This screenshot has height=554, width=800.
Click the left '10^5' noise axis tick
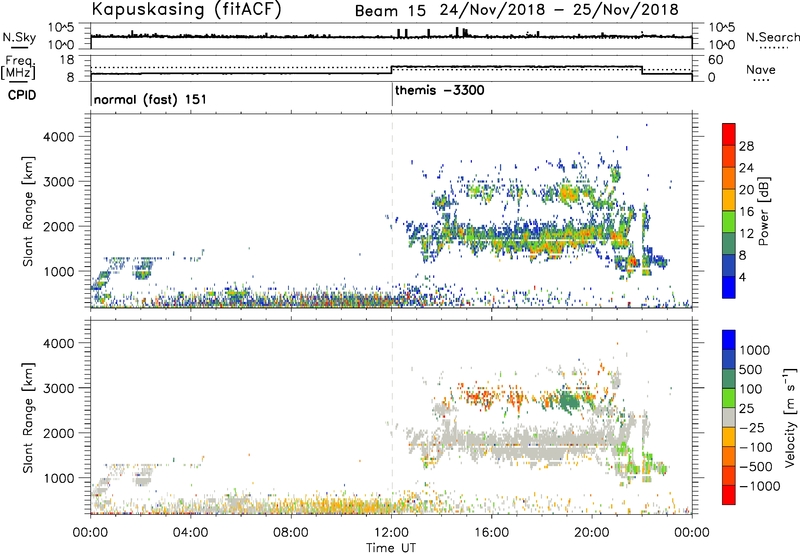click(61, 27)
